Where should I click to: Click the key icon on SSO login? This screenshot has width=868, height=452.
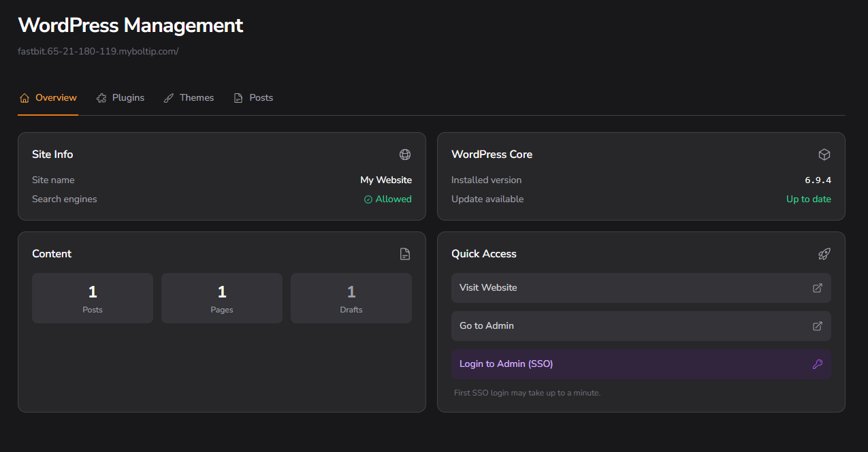click(818, 364)
